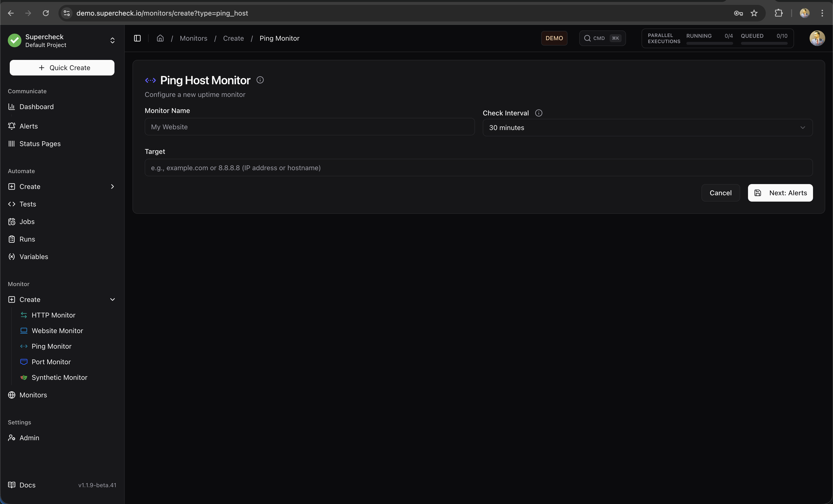This screenshot has width=833, height=504.
Task: Open the Dashboard from the sidebar
Action: [36, 106]
